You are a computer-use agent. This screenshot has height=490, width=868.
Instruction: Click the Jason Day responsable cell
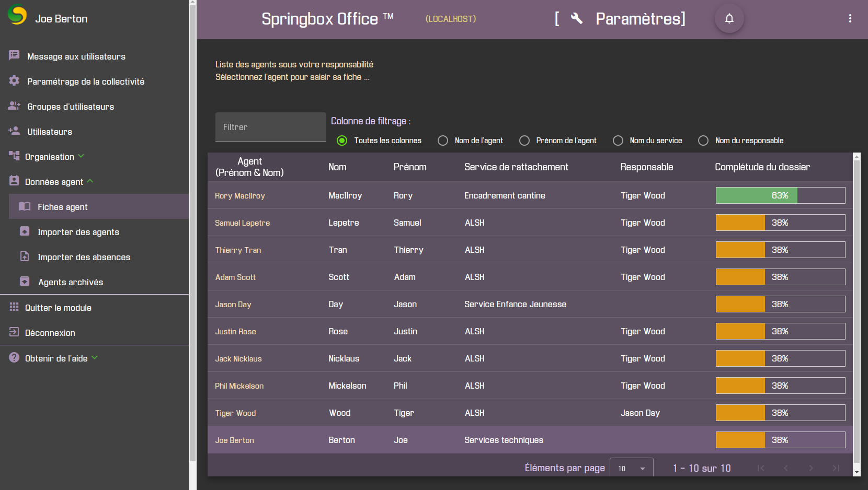tap(640, 413)
